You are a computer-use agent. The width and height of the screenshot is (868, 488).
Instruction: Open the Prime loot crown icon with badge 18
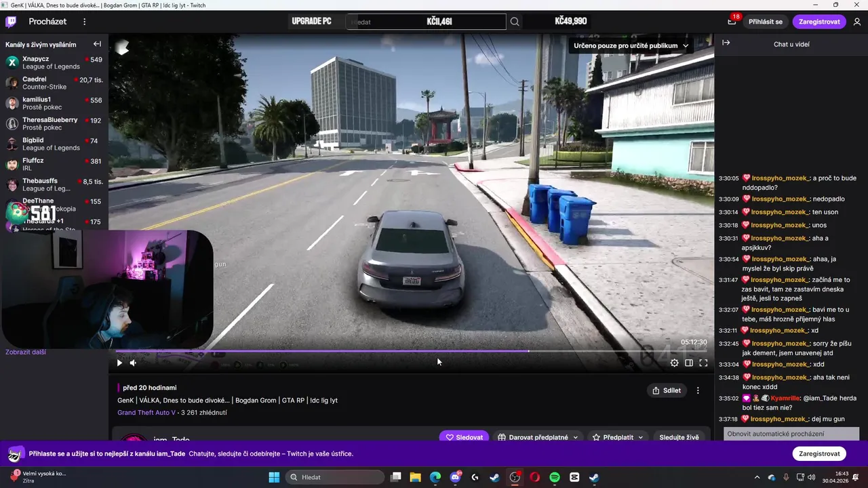pos(732,22)
